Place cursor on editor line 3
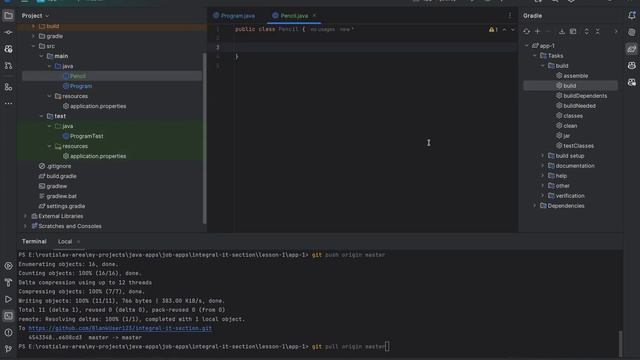This screenshot has width=640, height=360. pos(376,47)
